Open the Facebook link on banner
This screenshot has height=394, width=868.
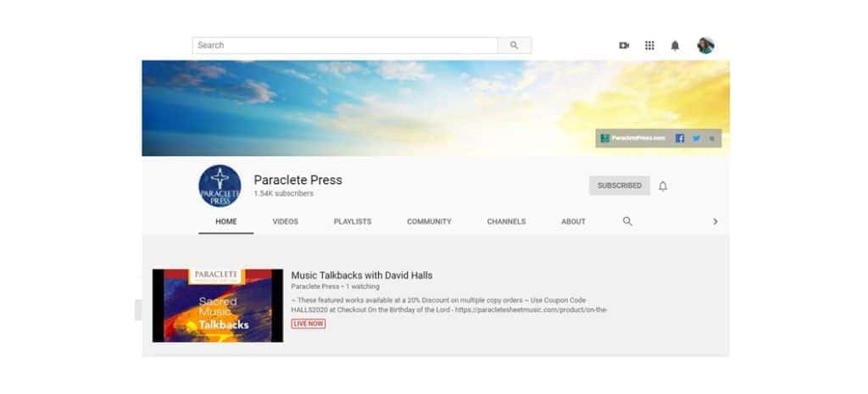pos(680,138)
